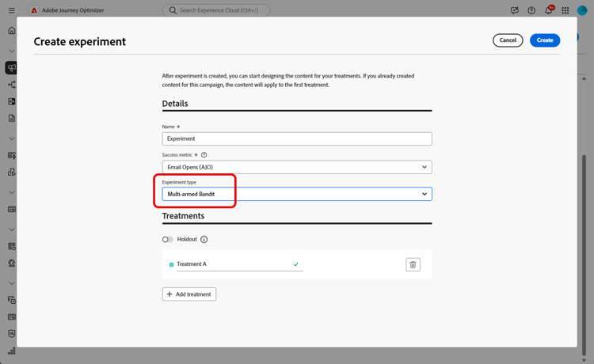Click the Adobe Journey Optimizer logo

34,10
